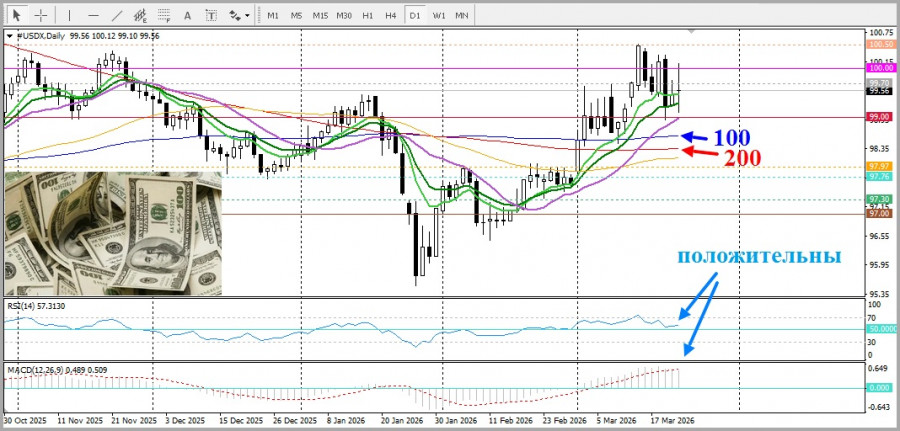This screenshot has width=900, height=431.
Task: Open the arrows/shapes dropdown
Action: [239, 15]
